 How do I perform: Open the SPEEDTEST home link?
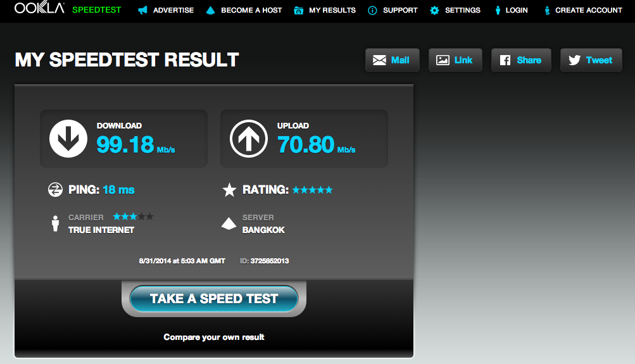tap(96, 9)
